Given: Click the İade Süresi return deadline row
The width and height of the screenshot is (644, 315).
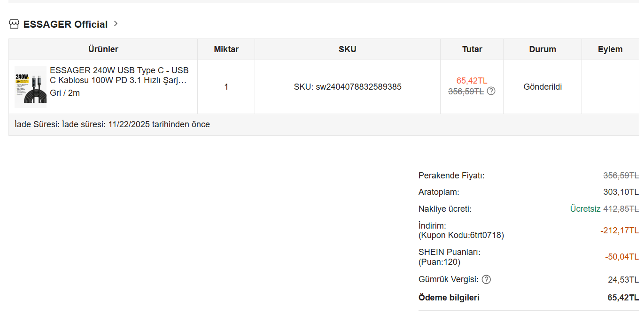Looking at the screenshot, I should (112, 124).
